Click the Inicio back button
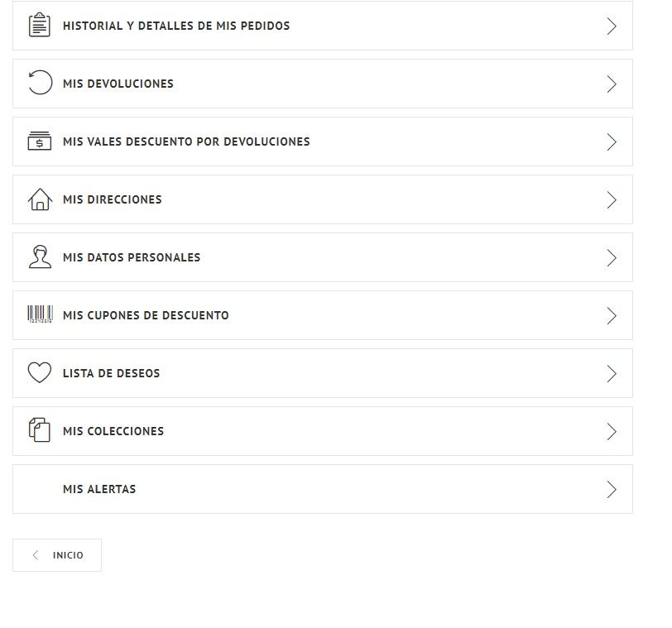 (57, 555)
